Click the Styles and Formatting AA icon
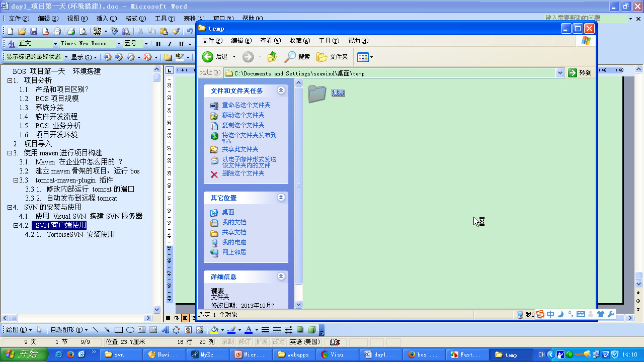Screen dimensions: 644x362 [x=11, y=44]
